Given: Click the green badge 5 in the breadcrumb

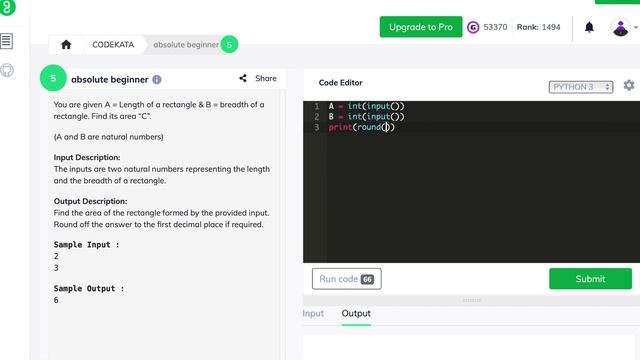Looking at the screenshot, I should (x=229, y=44).
